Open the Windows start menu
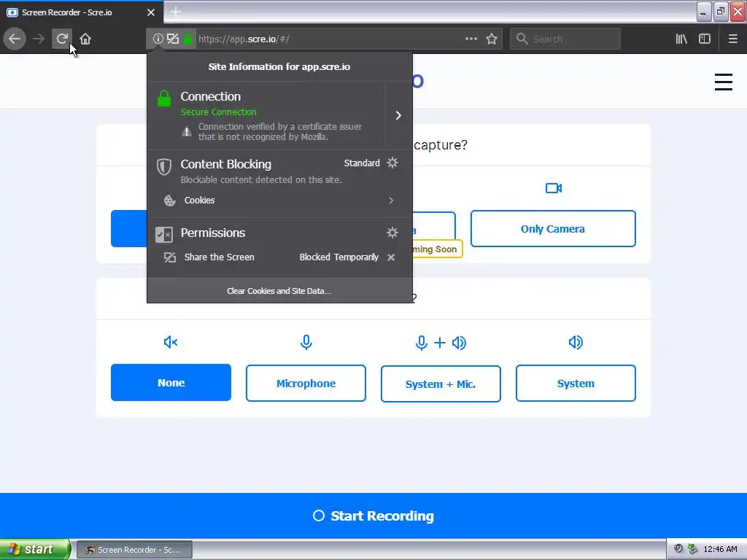The image size is (747, 560). pos(35,549)
